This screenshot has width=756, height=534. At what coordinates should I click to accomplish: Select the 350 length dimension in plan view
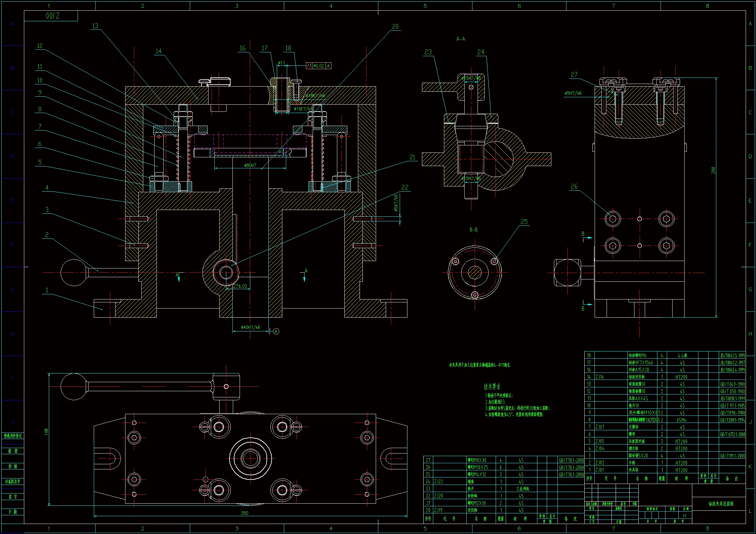(244, 513)
